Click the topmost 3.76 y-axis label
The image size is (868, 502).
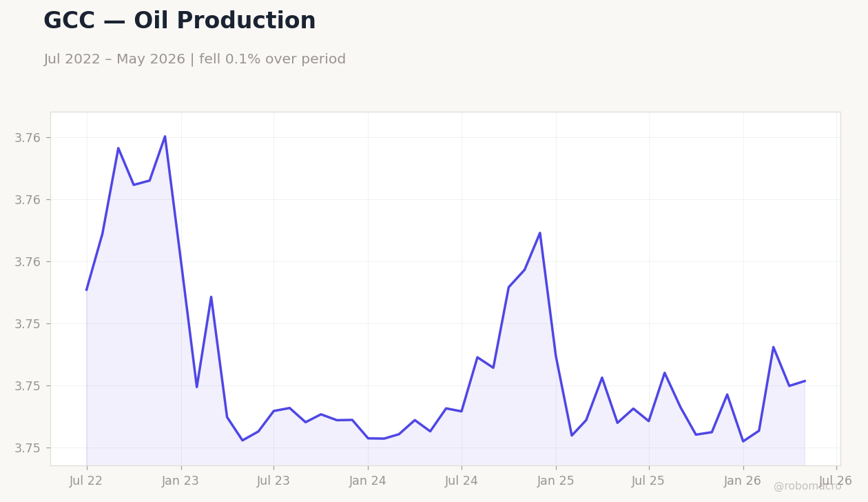(28, 138)
